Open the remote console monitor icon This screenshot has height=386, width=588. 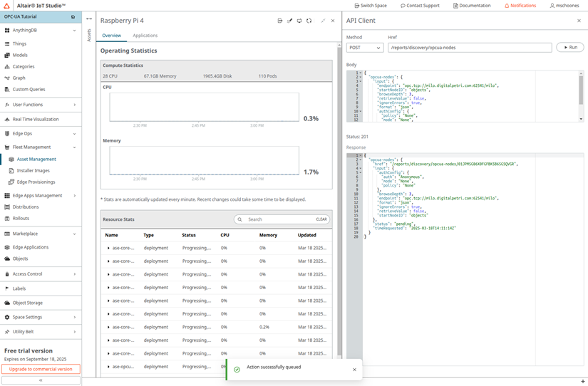coord(299,21)
